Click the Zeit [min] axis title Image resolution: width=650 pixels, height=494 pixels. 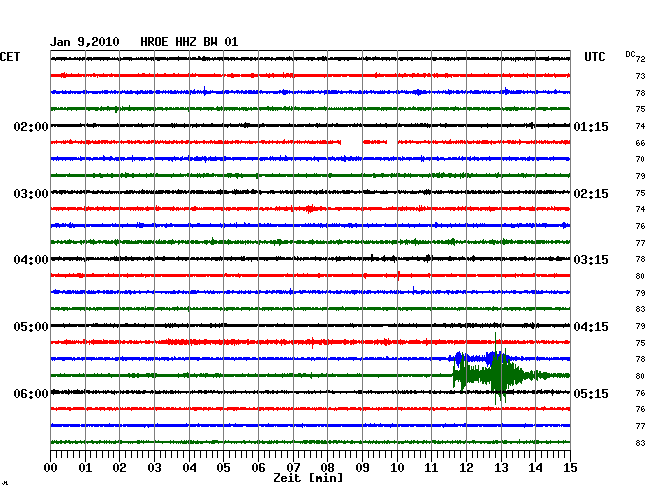point(308,478)
